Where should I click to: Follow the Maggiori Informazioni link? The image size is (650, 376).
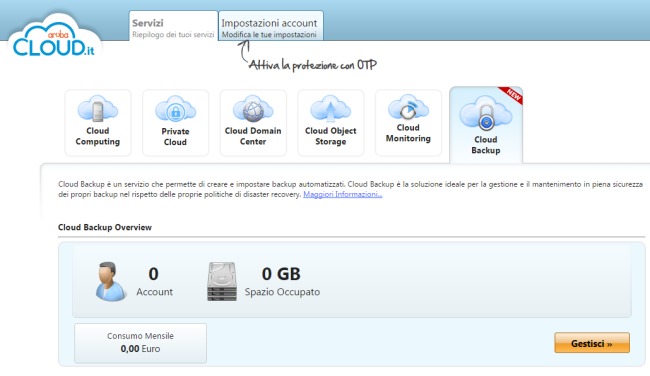[x=342, y=194]
